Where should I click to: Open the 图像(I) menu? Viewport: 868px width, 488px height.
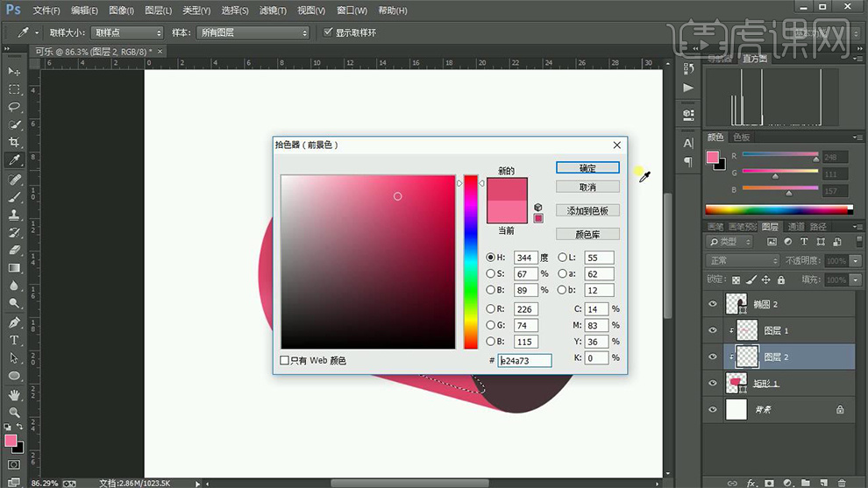(x=121, y=11)
